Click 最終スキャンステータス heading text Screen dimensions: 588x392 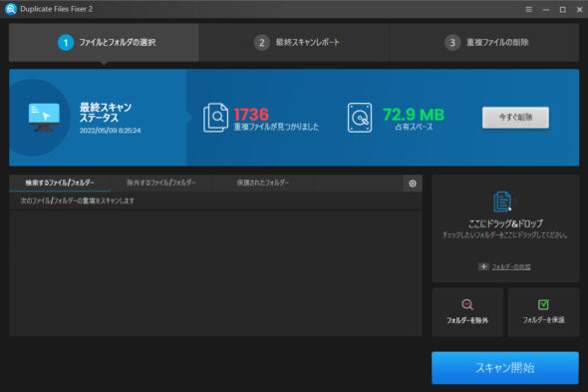pyautogui.click(x=105, y=113)
